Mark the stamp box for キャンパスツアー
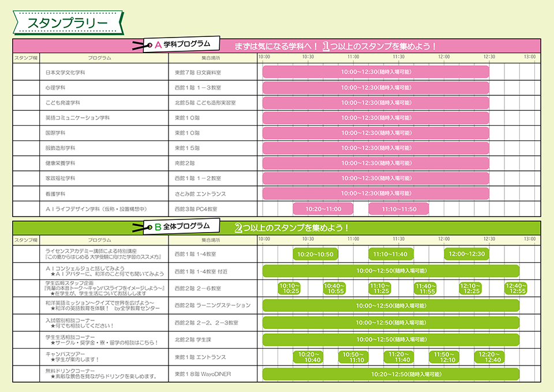The width and height of the screenshot is (554, 392). 26,357
